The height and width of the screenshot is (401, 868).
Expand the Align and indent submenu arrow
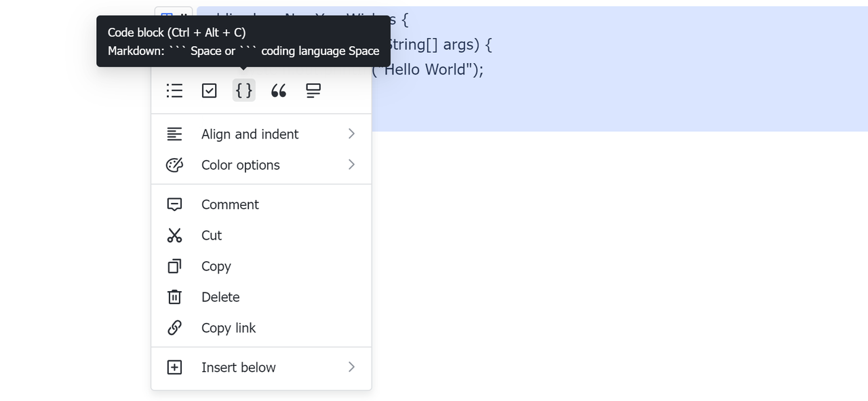click(351, 134)
